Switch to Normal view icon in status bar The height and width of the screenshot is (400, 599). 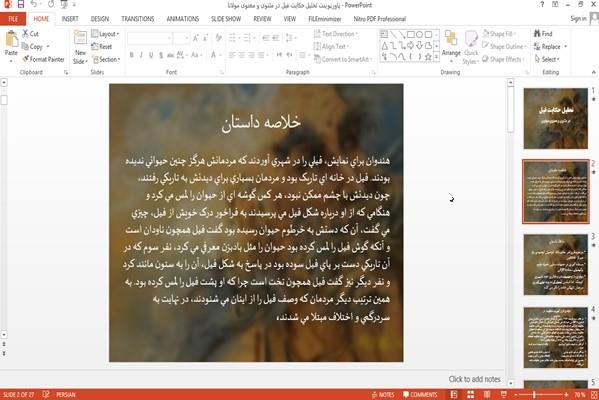tap(454, 395)
